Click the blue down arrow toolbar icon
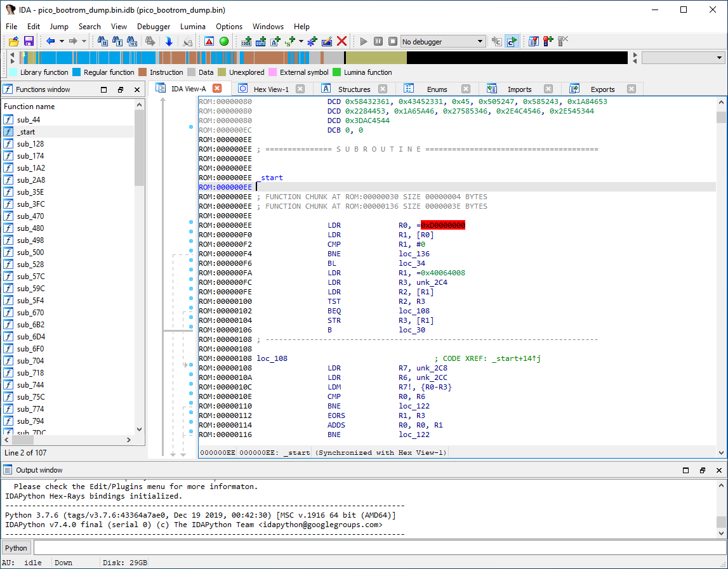Image resolution: width=728 pixels, height=569 pixels. coord(169,41)
